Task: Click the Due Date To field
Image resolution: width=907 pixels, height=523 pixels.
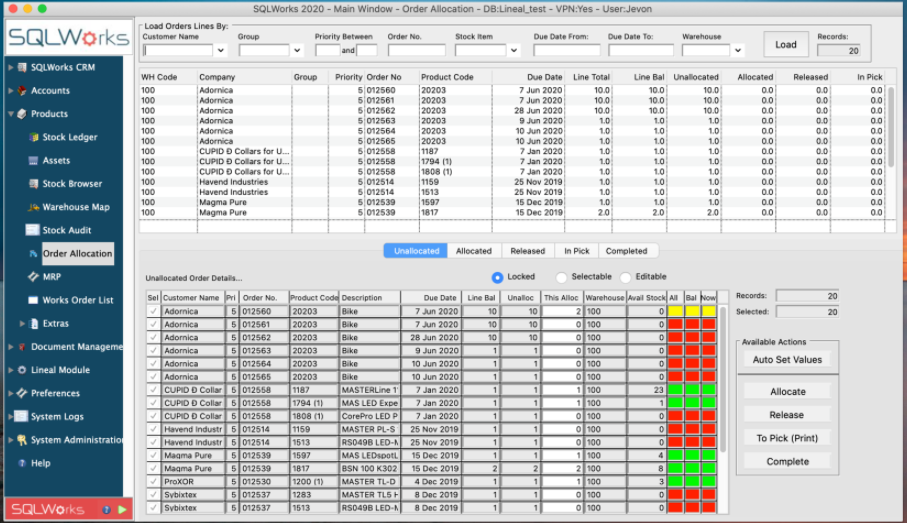Action: tap(641, 50)
